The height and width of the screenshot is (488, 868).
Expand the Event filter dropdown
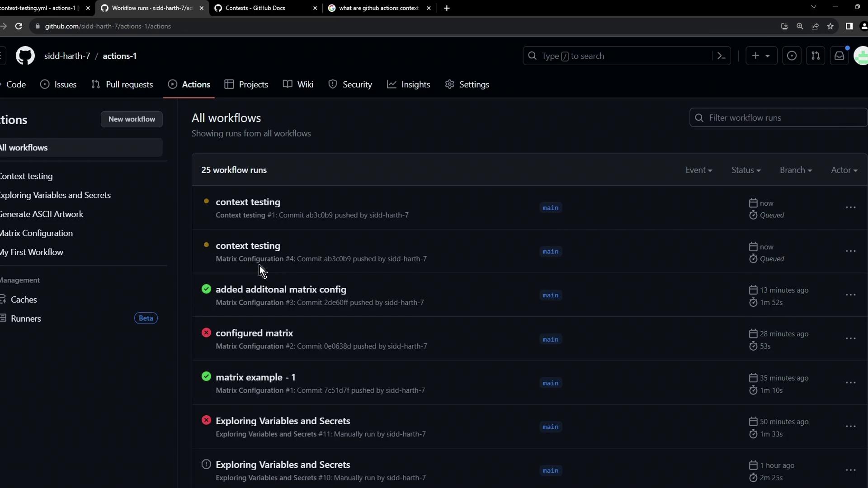tap(698, 170)
